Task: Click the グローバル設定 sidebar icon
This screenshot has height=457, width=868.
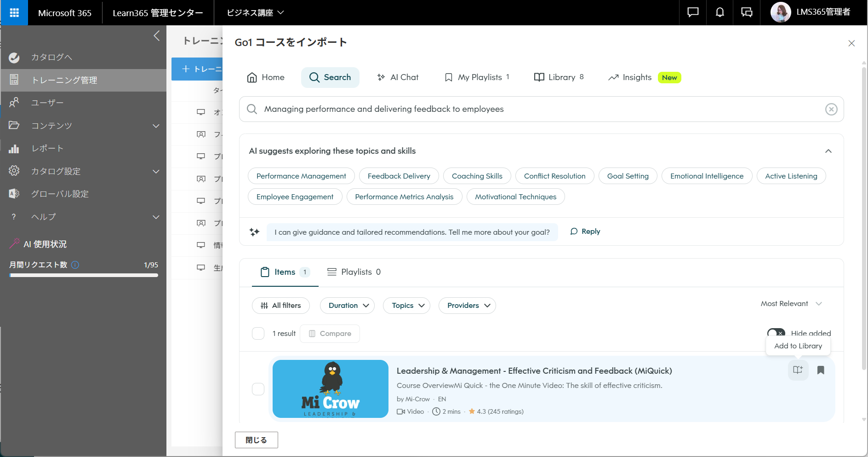Action: pyautogui.click(x=14, y=194)
